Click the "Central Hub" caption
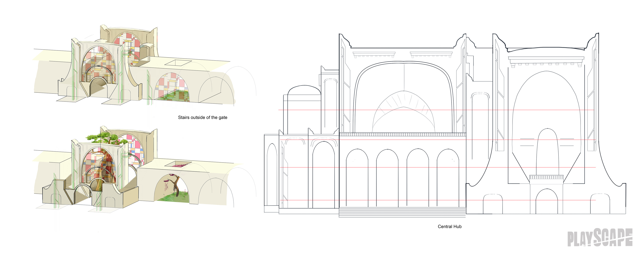This screenshot has height=255, width=644. pyautogui.click(x=449, y=227)
